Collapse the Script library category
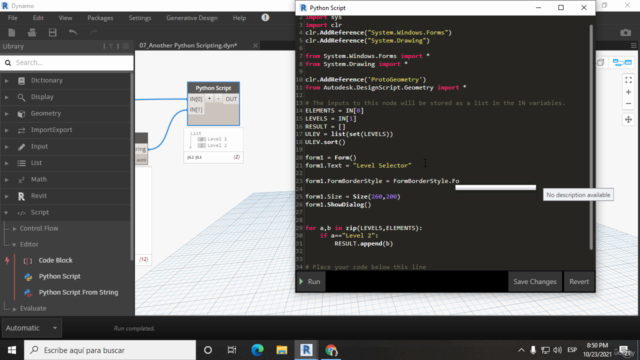640x360 pixels. point(7,213)
